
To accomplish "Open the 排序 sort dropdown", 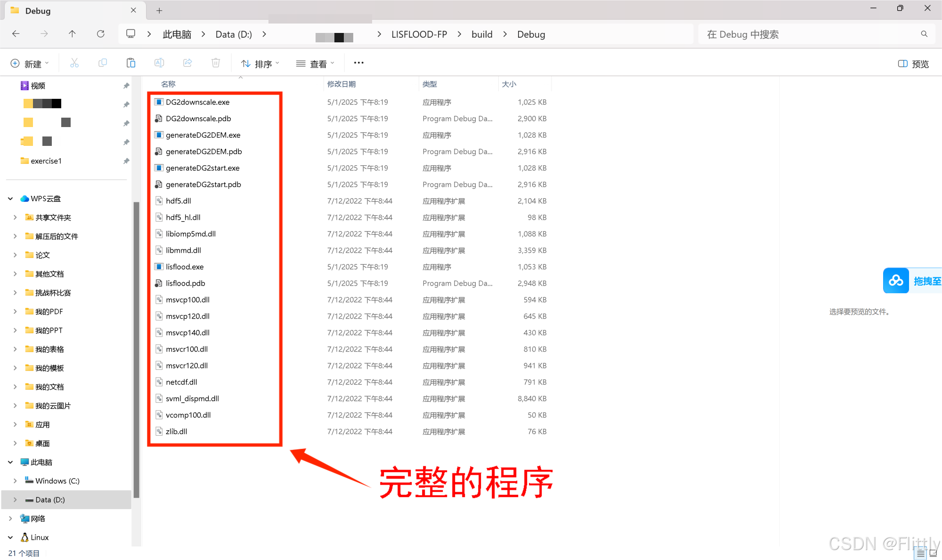I will 260,63.
